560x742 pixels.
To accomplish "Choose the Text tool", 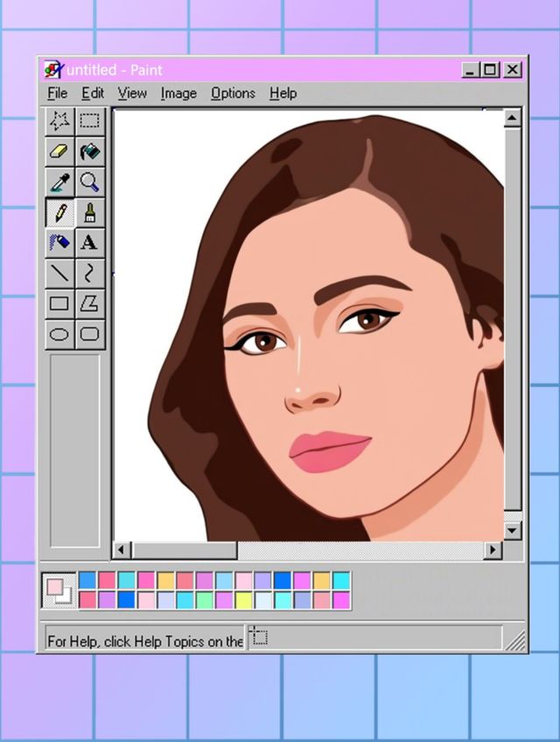I will pos(89,242).
